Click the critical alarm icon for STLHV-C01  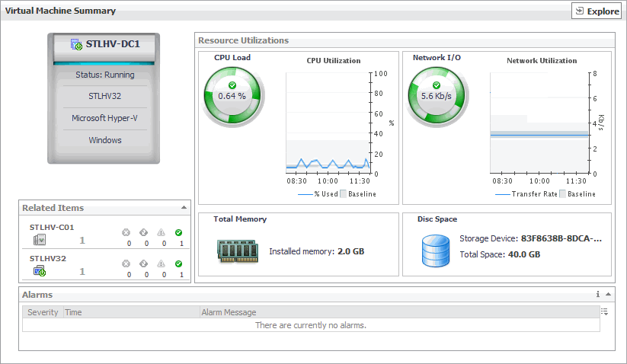coord(143,232)
